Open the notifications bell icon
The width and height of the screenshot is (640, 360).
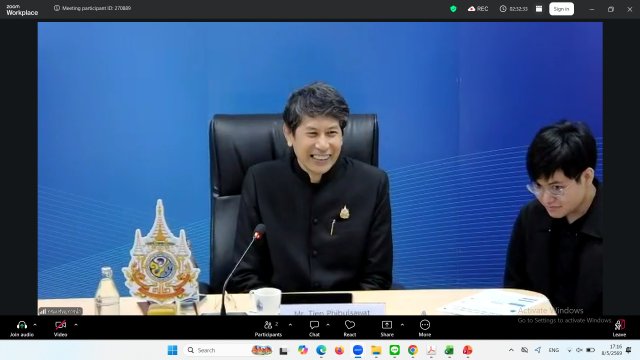click(x=629, y=350)
